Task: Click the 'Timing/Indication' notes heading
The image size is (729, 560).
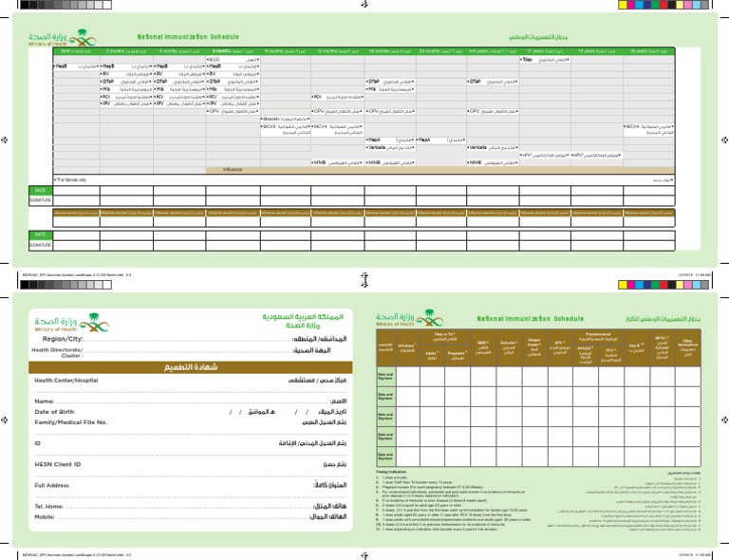Action: click(x=390, y=472)
